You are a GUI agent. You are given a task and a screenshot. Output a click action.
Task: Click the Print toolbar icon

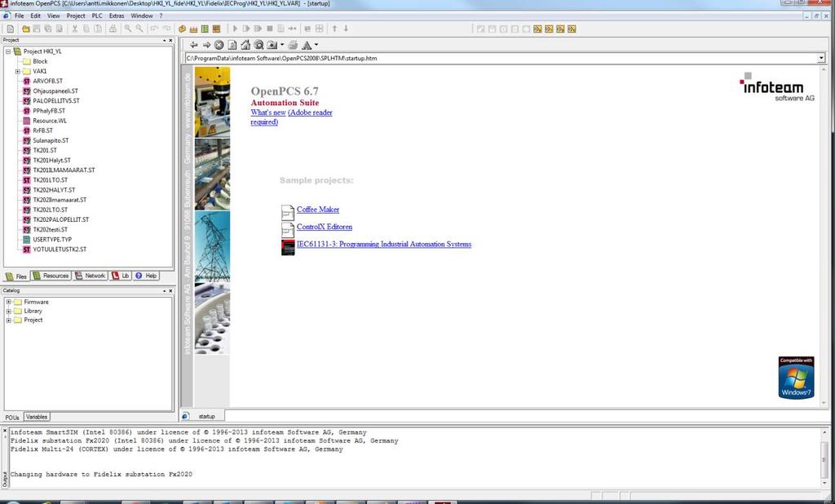tap(113, 29)
